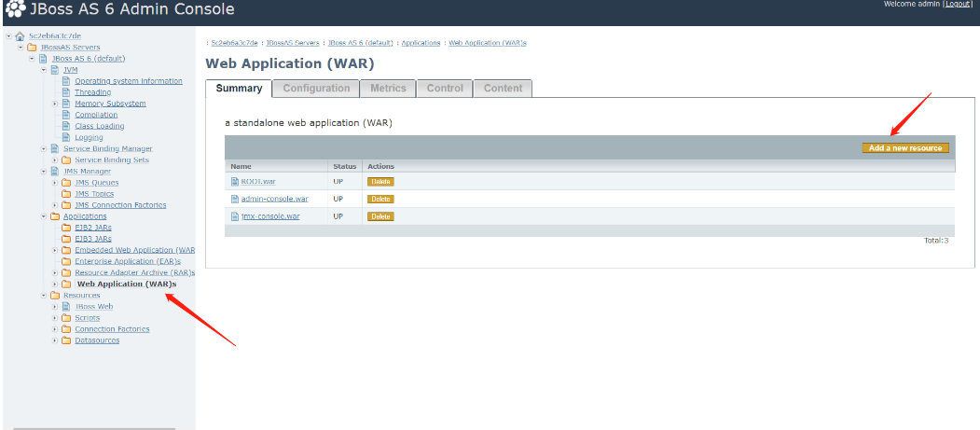
Task: Click page icon beside Logging
Action: coord(65,137)
